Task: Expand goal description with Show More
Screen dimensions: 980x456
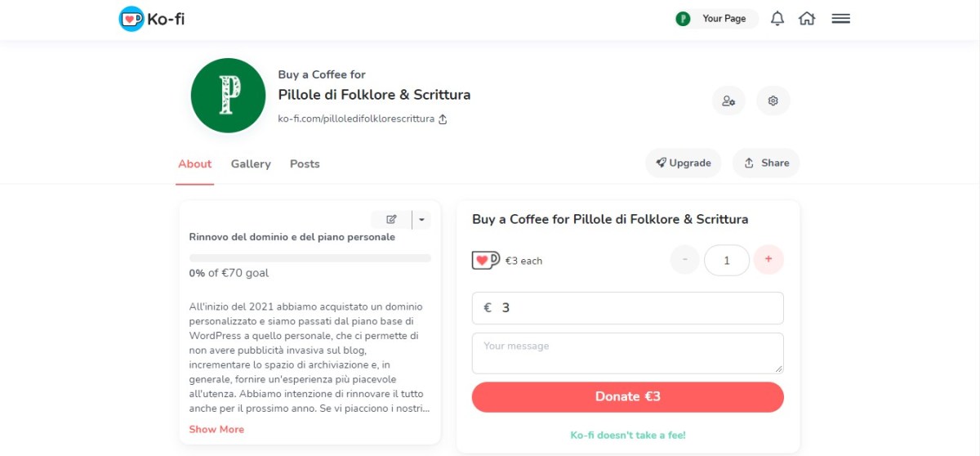Action: click(216, 429)
